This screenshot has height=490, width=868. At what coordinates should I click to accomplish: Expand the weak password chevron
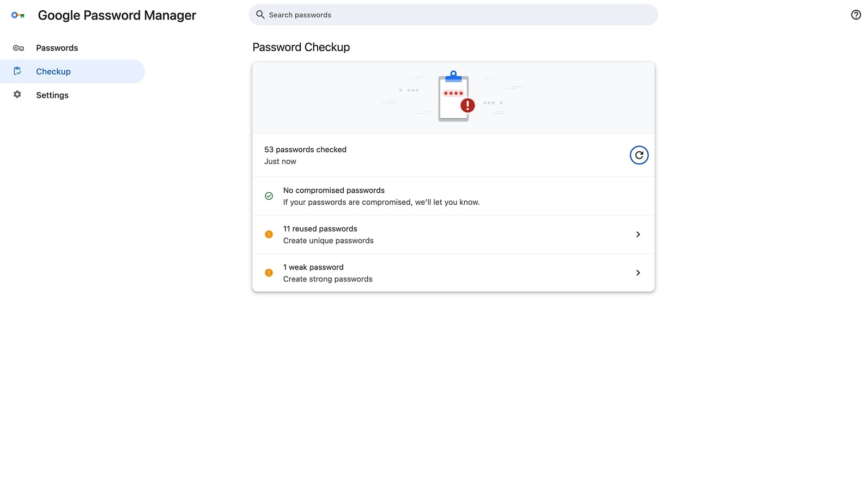[638, 273]
